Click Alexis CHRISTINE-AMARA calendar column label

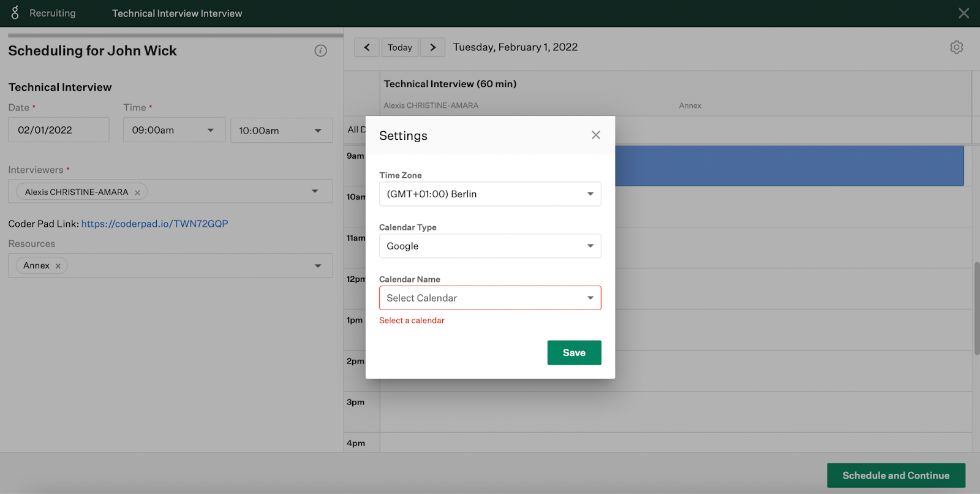[x=431, y=105]
